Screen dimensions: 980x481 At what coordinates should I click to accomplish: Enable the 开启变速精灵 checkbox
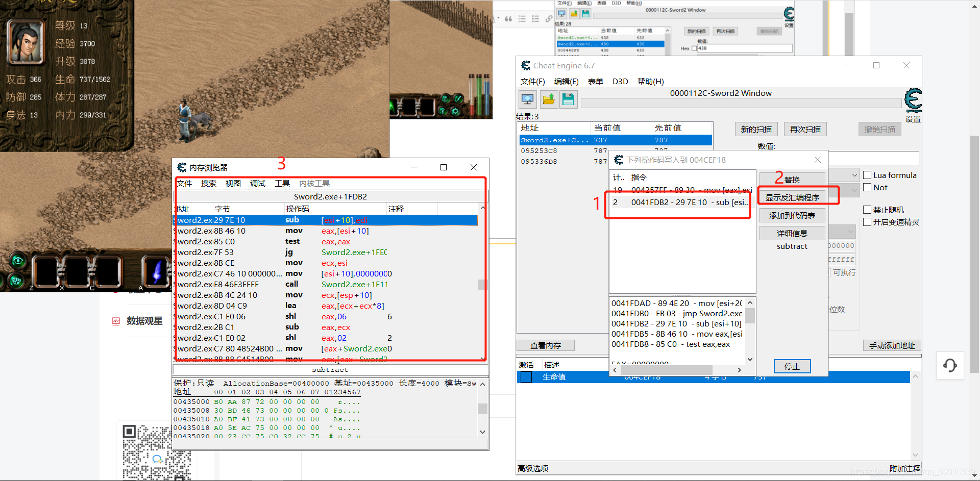(x=867, y=222)
